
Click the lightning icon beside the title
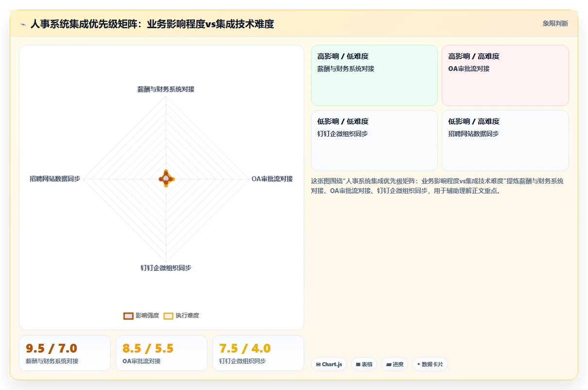23,24
